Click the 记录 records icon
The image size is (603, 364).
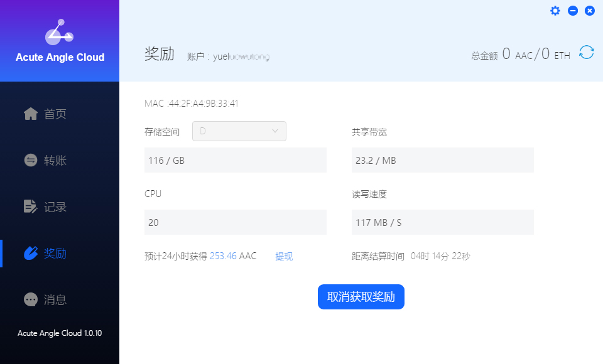click(30, 206)
